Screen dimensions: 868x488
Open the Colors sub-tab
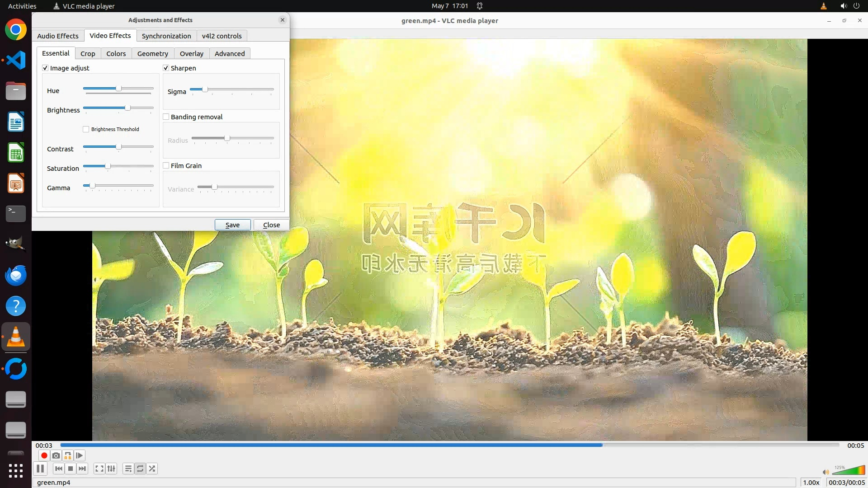[x=116, y=54]
